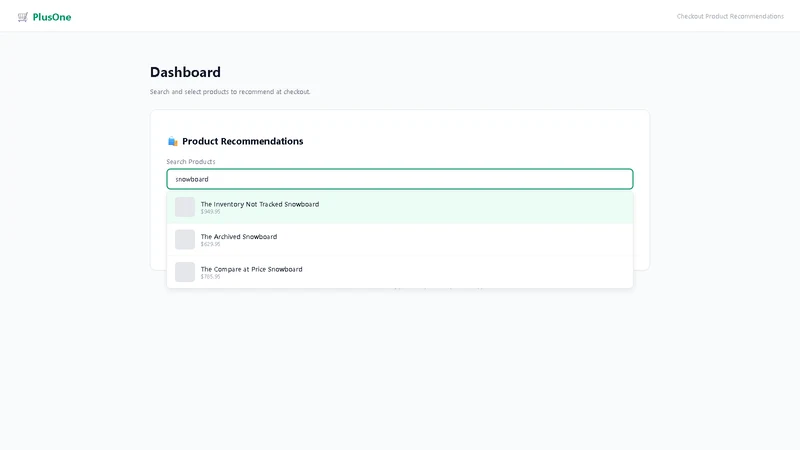Select The Inventory Not Tracked Snowboard result
Screen dimensions: 800x450
[399, 207]
